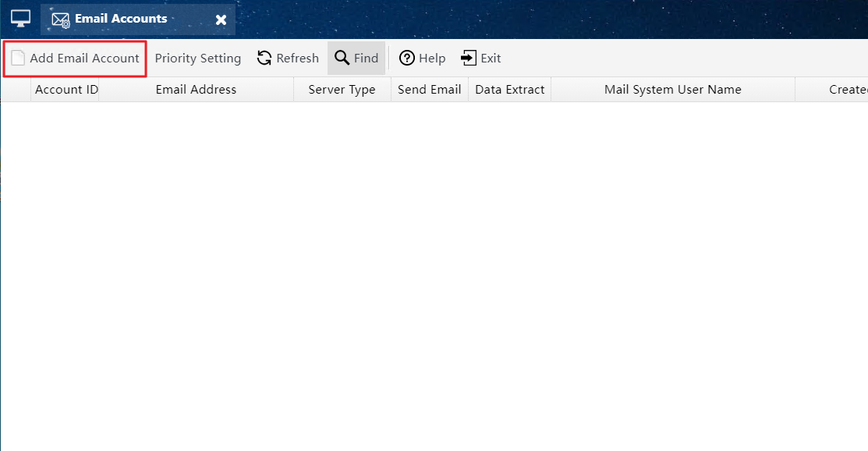Sort by Account ID column header
This screenshot has width=868, height=451.
66,90
